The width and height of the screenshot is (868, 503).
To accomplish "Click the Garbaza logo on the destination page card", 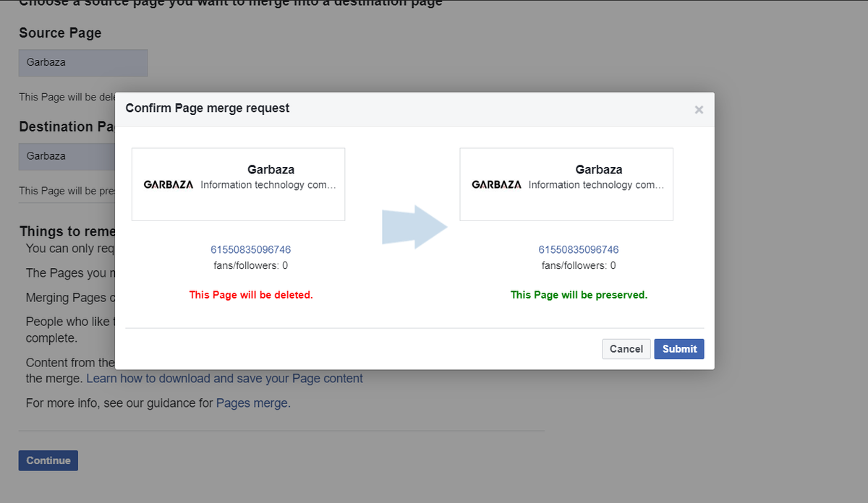I will tap(496, 185).
